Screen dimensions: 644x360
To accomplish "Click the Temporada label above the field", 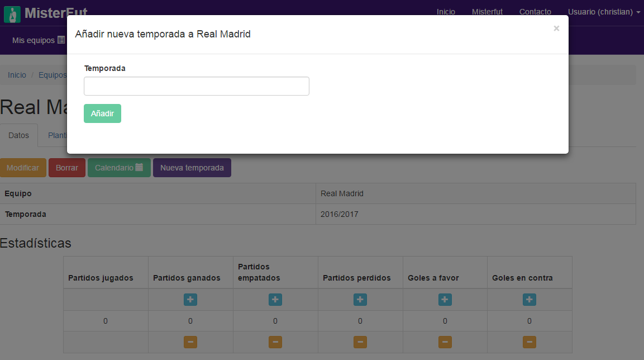I will [105, 68].
